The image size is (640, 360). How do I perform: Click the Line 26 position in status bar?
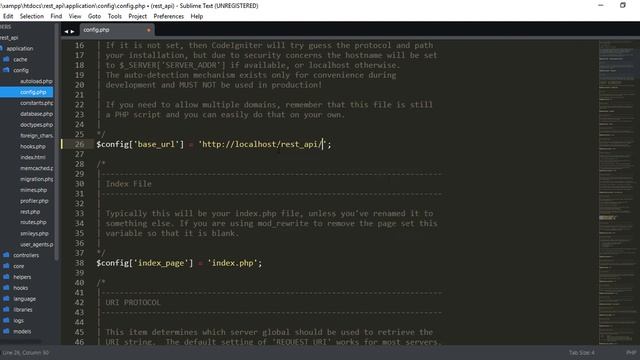point(25,353)
